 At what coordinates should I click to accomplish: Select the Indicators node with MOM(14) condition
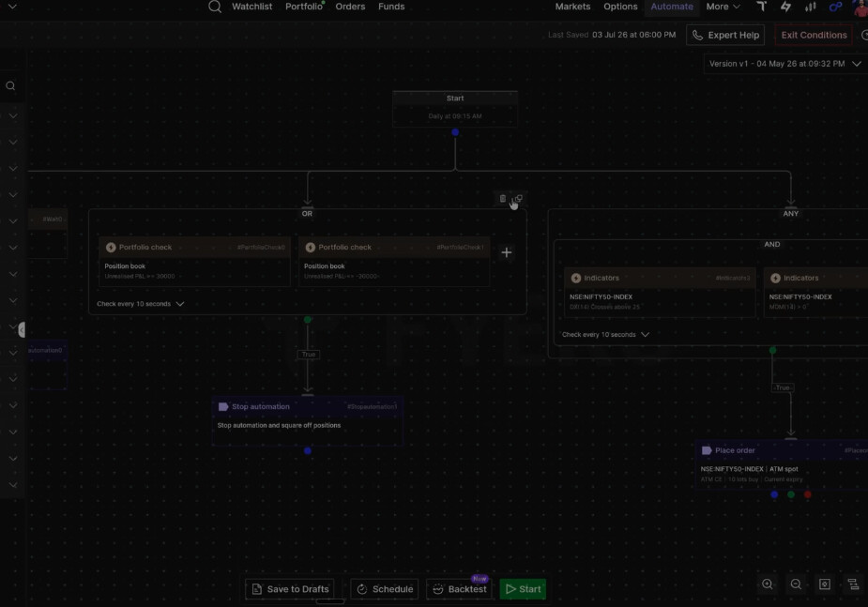[x=815, y=292]
